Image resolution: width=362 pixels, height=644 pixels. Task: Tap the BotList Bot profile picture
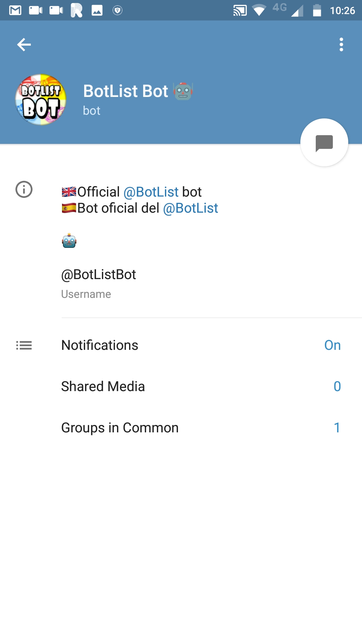click(x=41, y=100)
